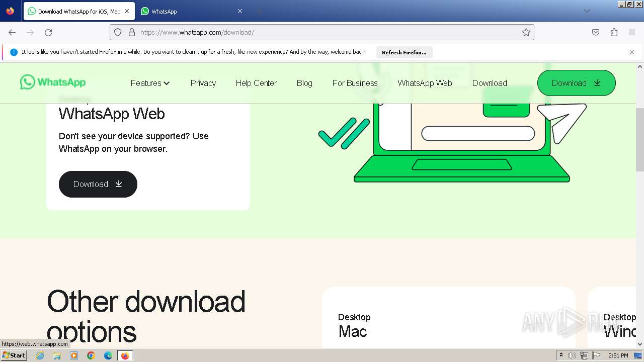Click the Desktop Mac download card
Viewport: 644px width, 362px height.
click(x=449, y=317)
